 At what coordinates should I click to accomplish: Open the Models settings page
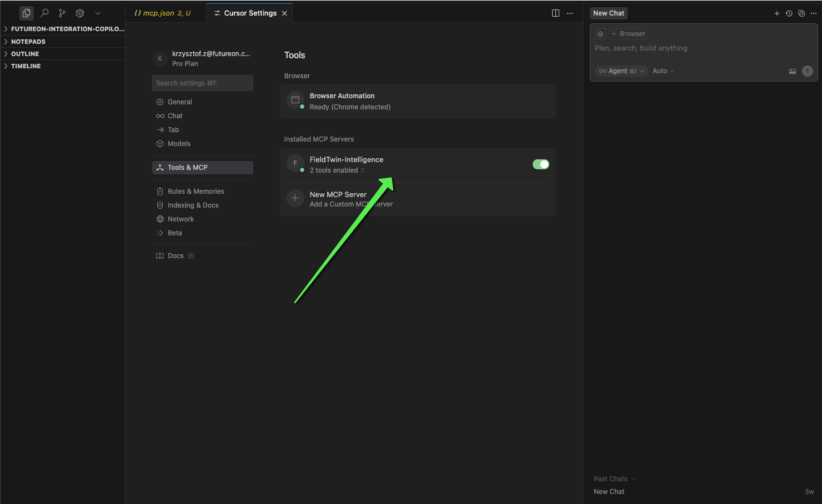pyautogui.click(x=179, y=144)
